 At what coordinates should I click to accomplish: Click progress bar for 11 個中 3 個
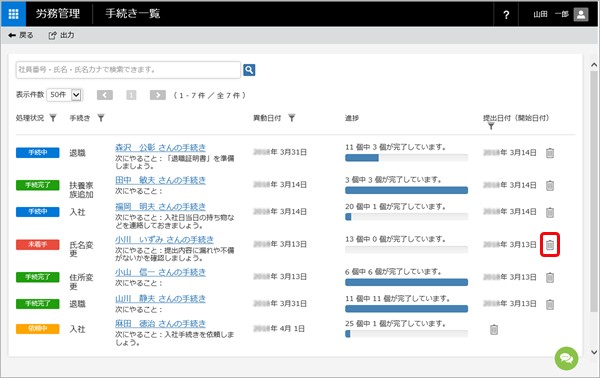(406, 158)
